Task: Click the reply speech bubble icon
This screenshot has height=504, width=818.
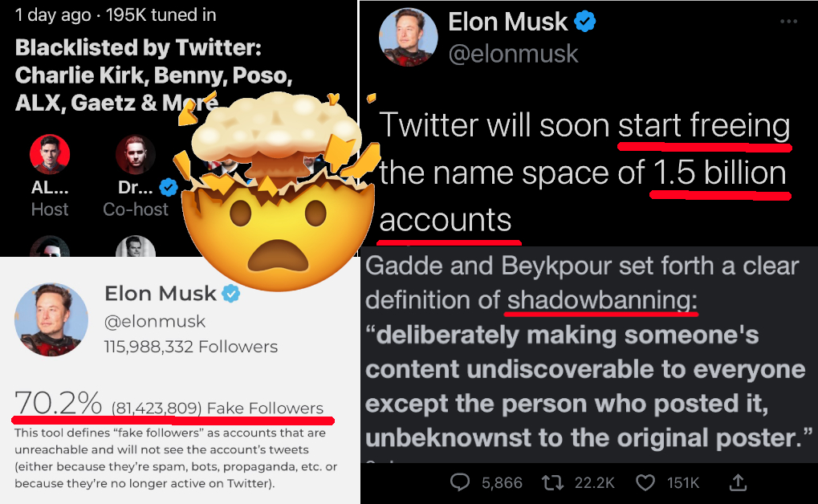Action: pyautogui.click(x=460, y=482)
